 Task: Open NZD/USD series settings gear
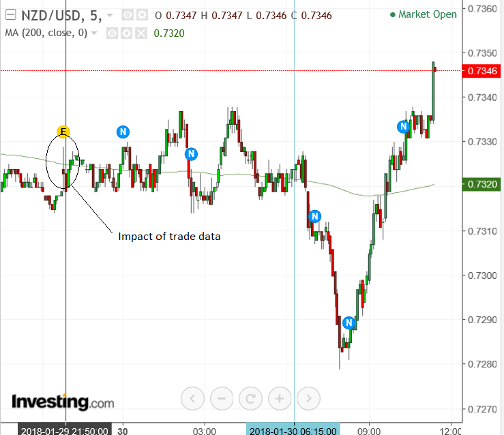142,15
